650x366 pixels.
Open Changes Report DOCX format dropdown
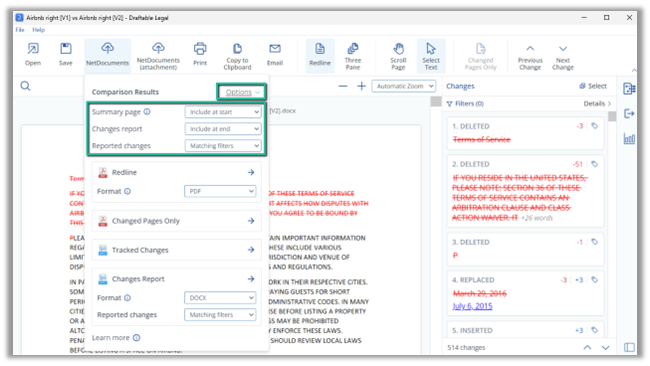[220, 298]
